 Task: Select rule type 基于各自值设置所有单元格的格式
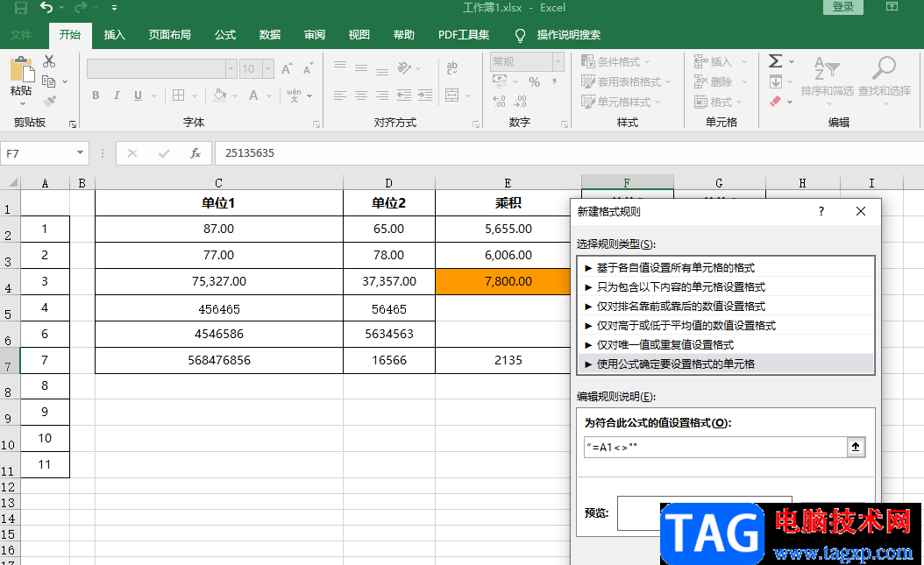click(x=725, y=268)
